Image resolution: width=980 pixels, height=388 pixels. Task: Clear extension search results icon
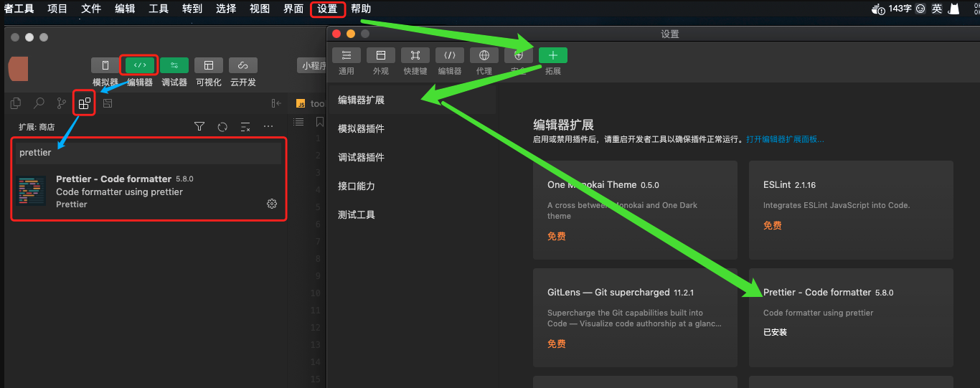point(245,126)
